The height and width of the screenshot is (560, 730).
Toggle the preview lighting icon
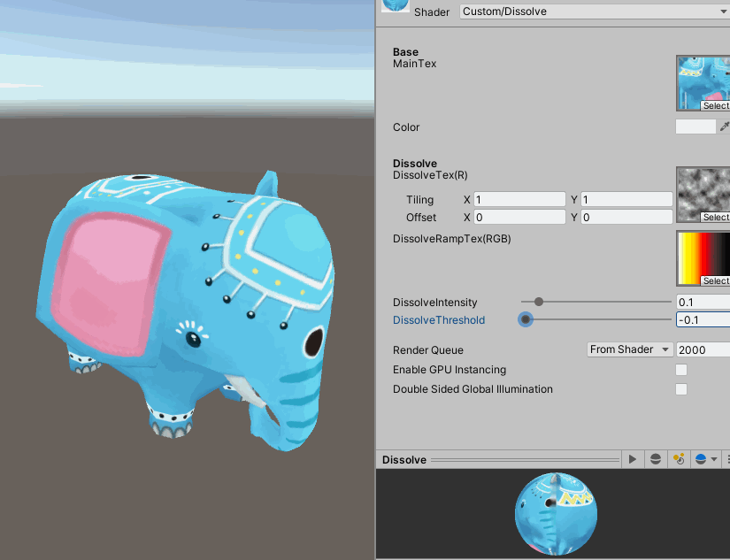coord(679,459)
